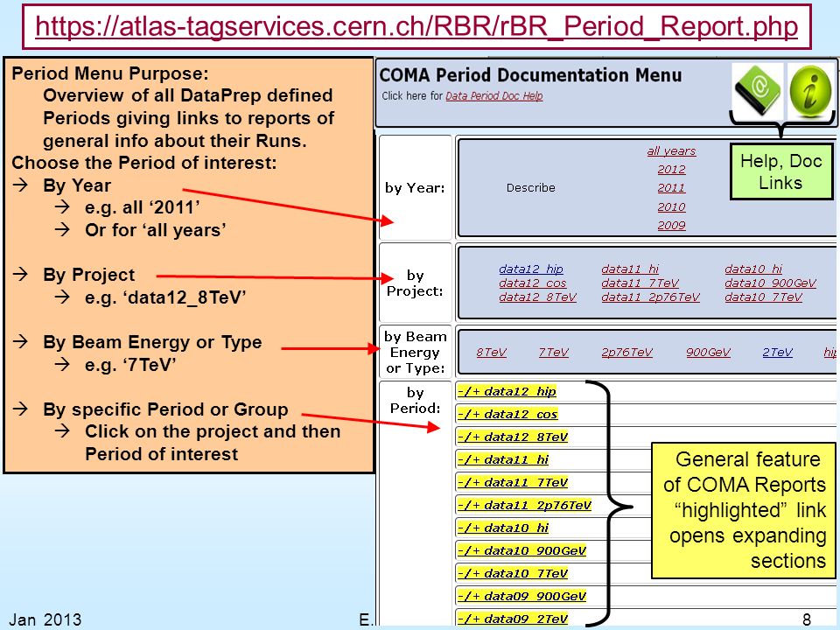
Task: Expand the '-/+ data10_900GeV' period section
Action: (521, 550)
